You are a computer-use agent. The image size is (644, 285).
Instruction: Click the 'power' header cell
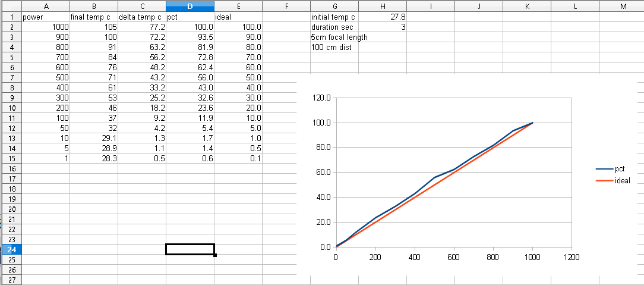46,17
